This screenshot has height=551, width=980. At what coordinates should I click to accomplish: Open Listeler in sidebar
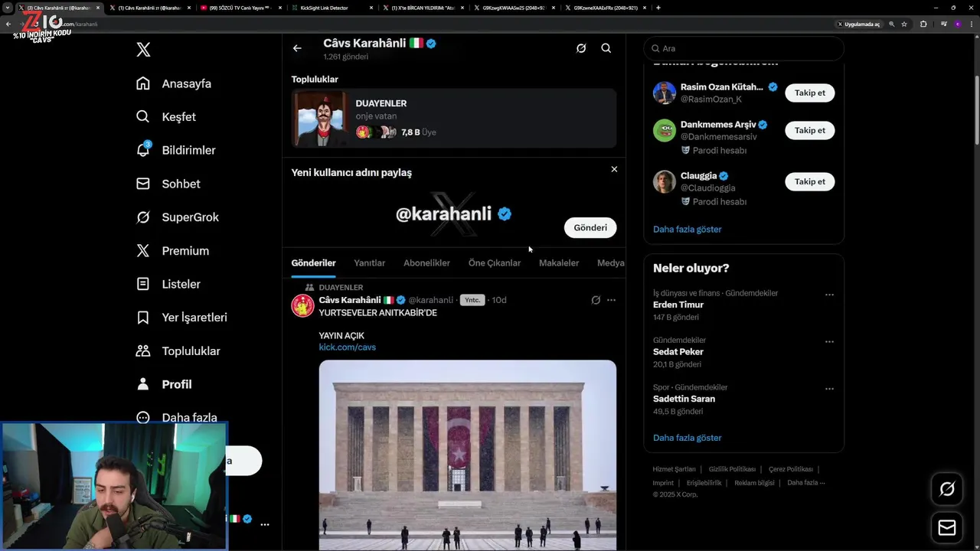[x=168, y=284]
